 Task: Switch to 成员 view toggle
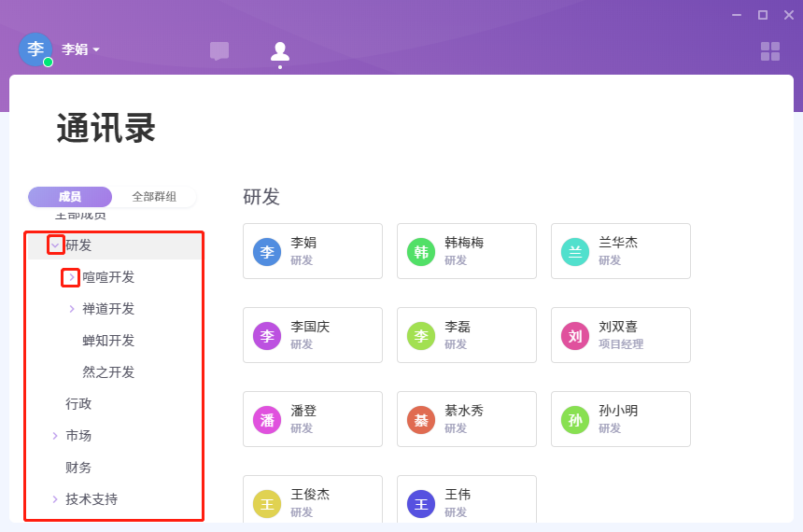click(x=70, y=197)
